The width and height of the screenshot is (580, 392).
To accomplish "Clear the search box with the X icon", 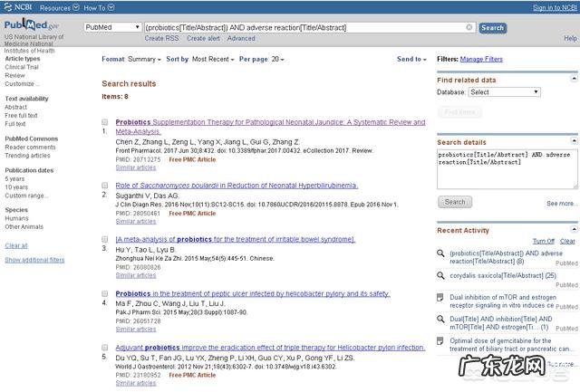I will tap(469, 27).
